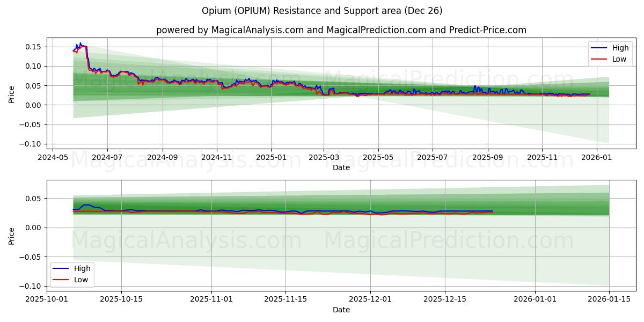Image resolution: width=644 pixels, height=322 pixels.
Task: Toggle the High legend entry in bottom chart
Action: 82,268
